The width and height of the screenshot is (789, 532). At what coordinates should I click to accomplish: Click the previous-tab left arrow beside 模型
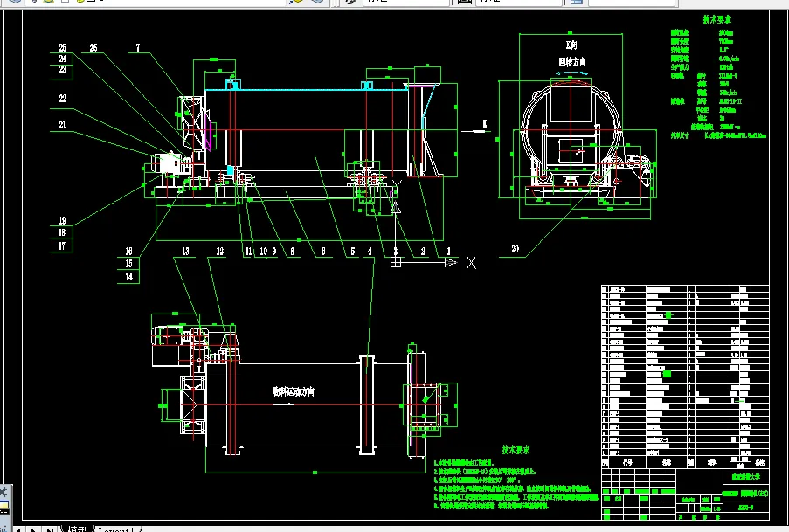pos(18,529)
